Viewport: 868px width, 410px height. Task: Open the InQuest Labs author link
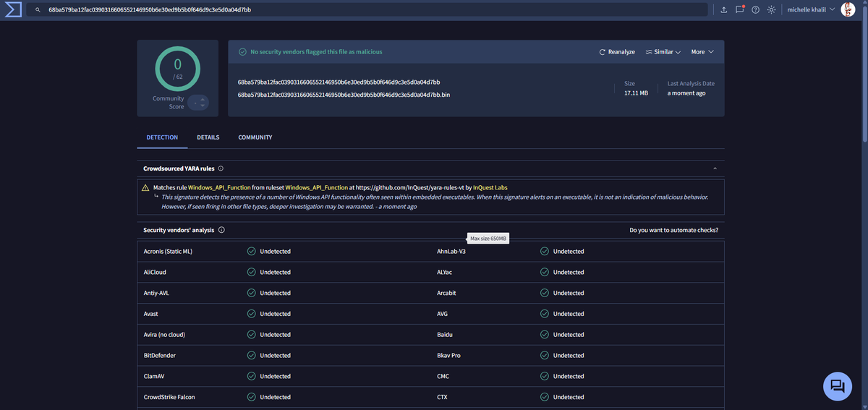[x=490, y=188]
